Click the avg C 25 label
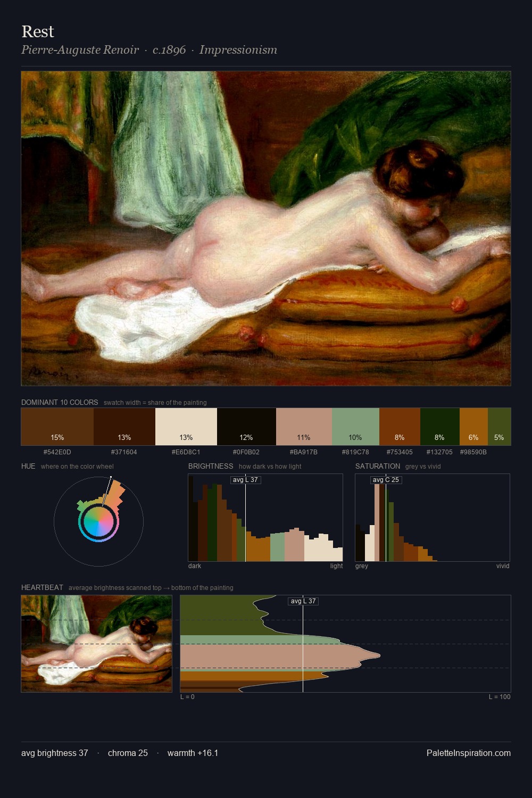This screenshot has height=798, width=532. pyautogui.click(x=386, y=480)
